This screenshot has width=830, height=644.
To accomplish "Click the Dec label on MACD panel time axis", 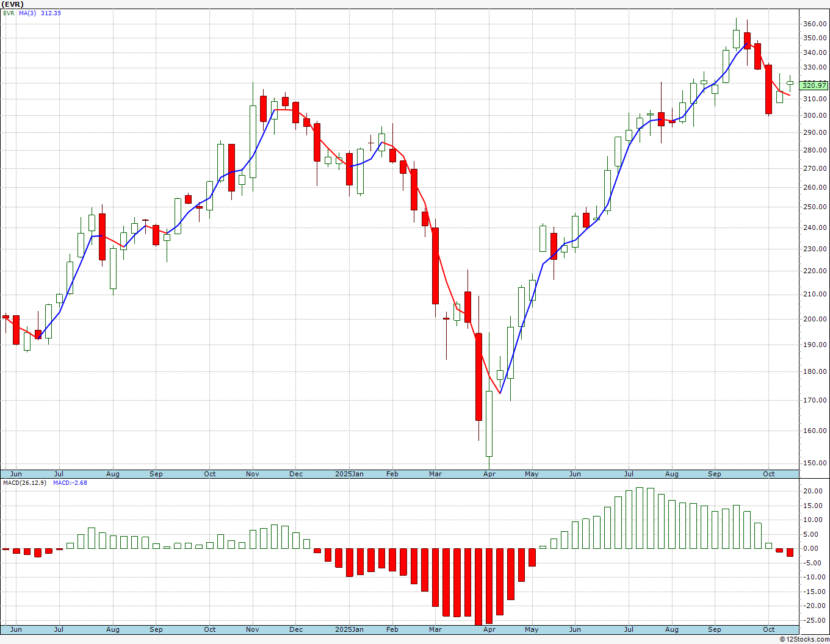I will (296, 629).
